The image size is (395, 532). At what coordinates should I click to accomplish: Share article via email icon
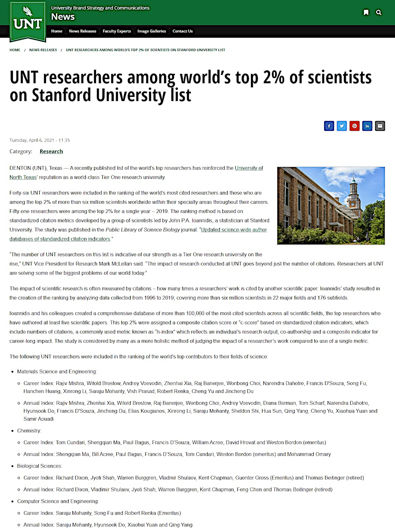click(380, 126)
